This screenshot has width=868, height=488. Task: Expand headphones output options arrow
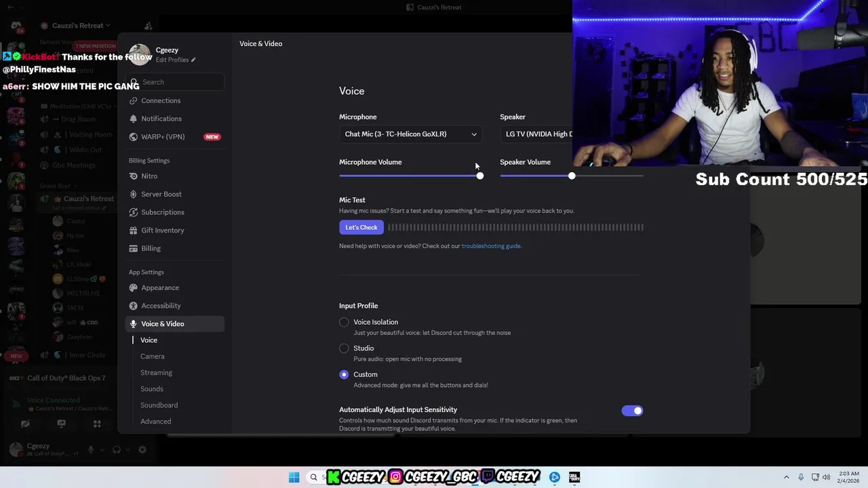[x=127, y=449]
